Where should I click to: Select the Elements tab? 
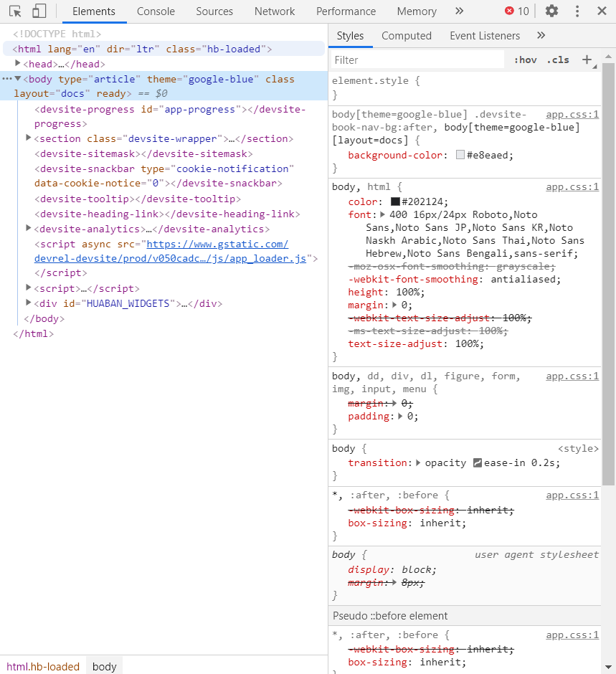(x=94, y=11)
